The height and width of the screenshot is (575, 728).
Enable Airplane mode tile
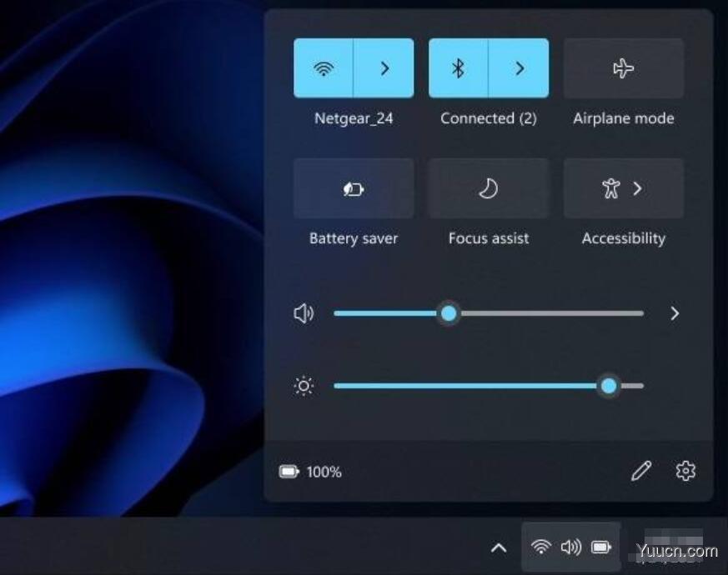tap(624, 68)
